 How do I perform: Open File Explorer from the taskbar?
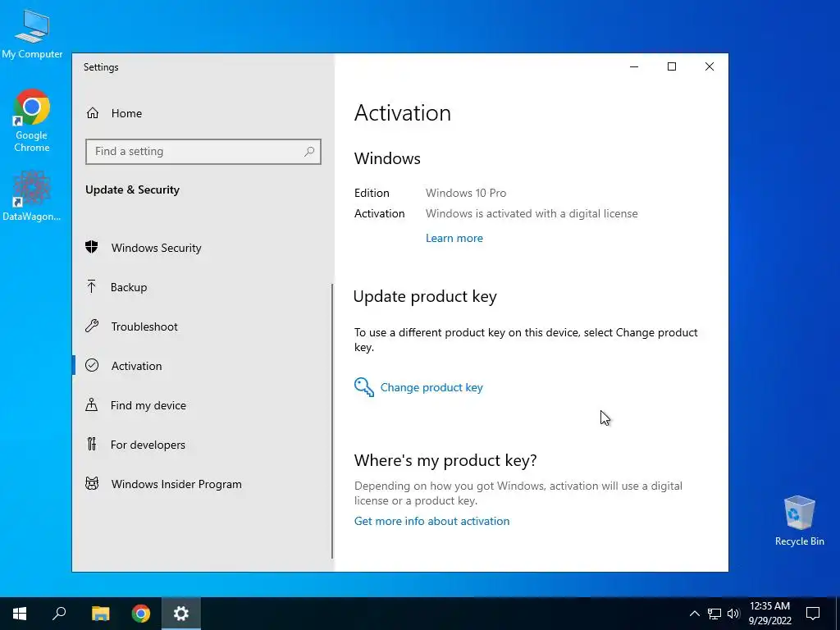100,614
